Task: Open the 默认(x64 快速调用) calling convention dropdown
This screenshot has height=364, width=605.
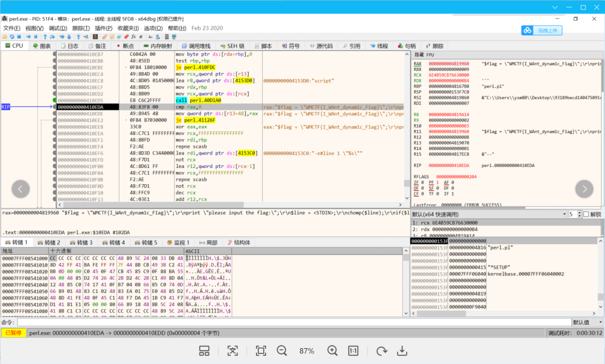Action: click(487, 214)
